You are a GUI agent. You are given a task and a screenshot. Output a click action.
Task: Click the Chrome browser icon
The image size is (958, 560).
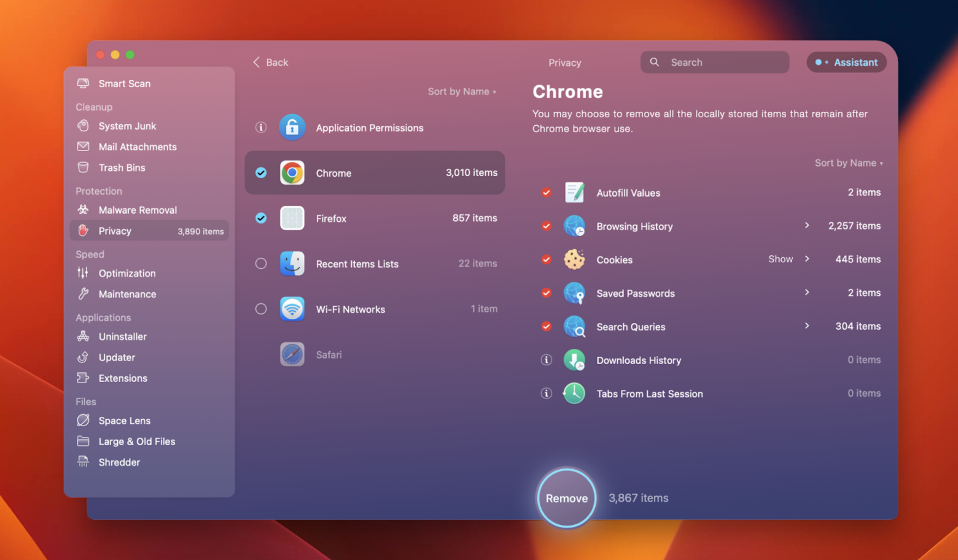[292, 173]
